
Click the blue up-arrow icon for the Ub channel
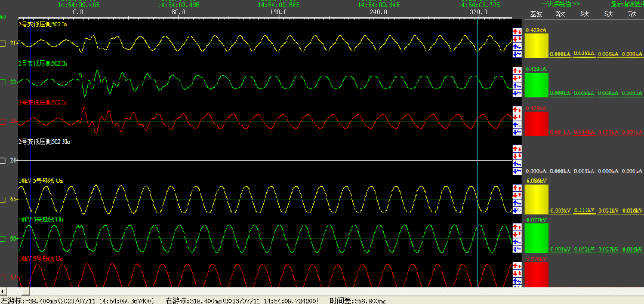coord(517,242)
